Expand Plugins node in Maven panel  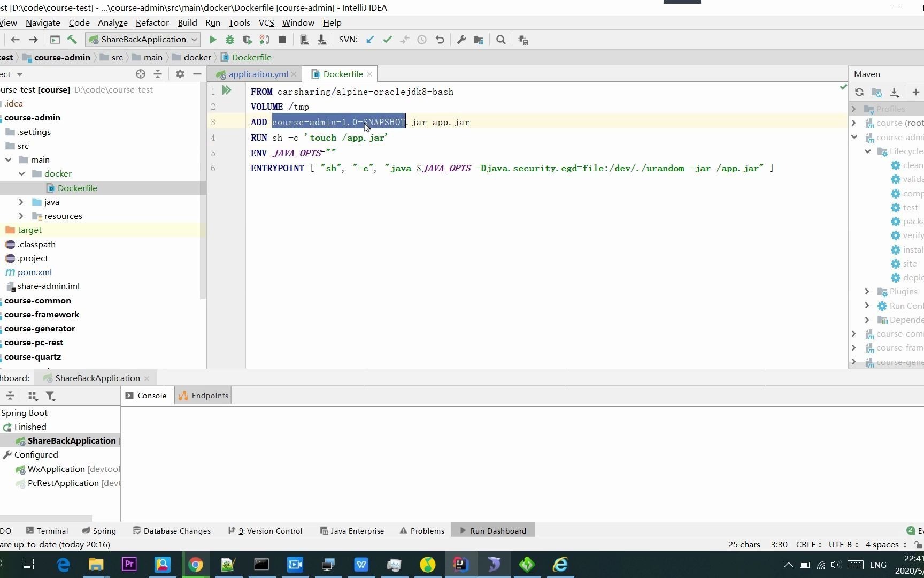point(867,292)
